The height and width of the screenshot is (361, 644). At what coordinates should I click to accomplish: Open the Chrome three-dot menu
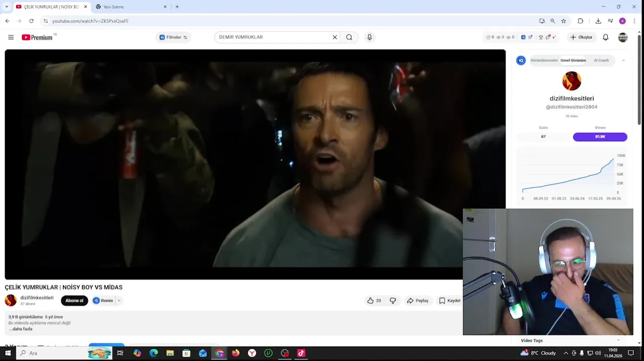[634, 21]
